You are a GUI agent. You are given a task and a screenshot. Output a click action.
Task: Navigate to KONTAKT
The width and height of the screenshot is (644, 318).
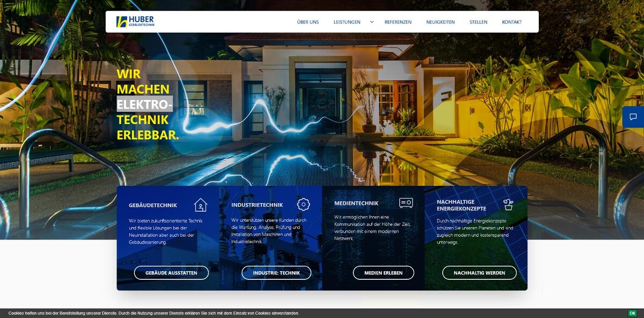click(513, 22)
